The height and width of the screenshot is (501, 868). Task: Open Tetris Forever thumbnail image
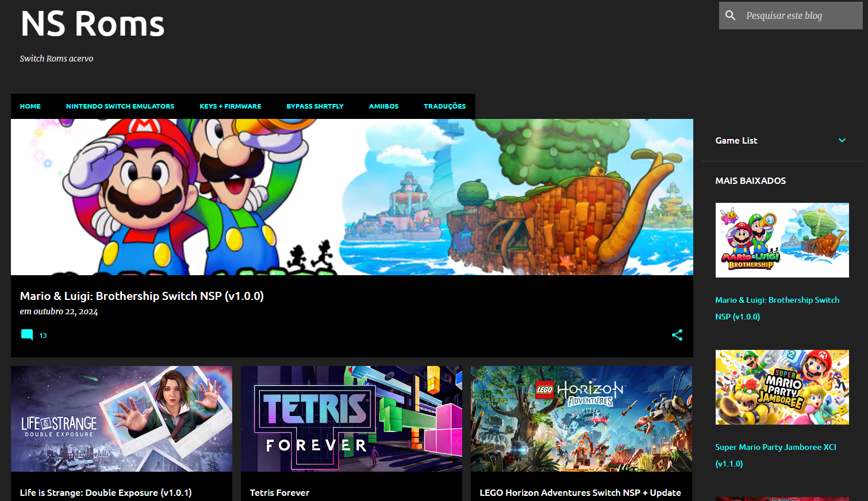(x=352, y=419)
